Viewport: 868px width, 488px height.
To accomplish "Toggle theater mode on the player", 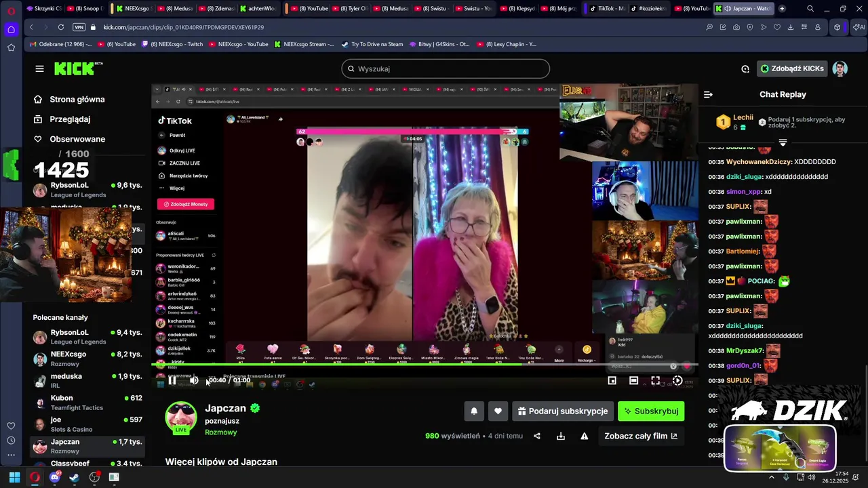I will (x=633, y=381).
